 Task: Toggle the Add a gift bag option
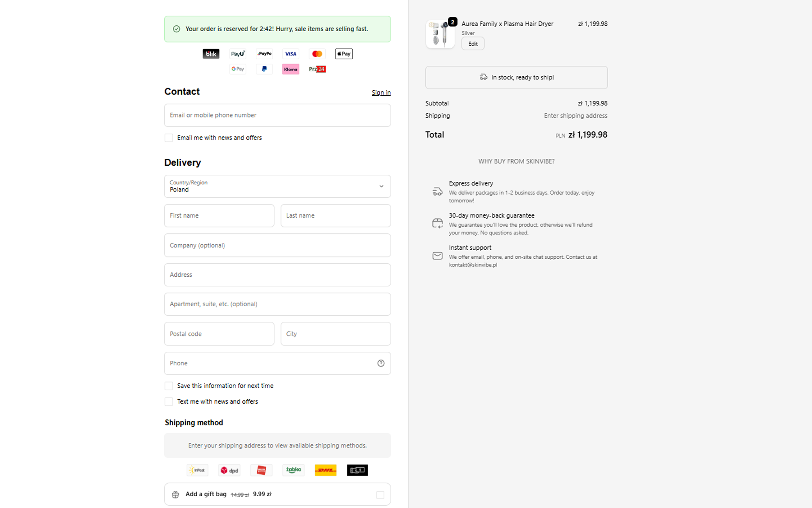pyautogui.click(x=381, y=494)
